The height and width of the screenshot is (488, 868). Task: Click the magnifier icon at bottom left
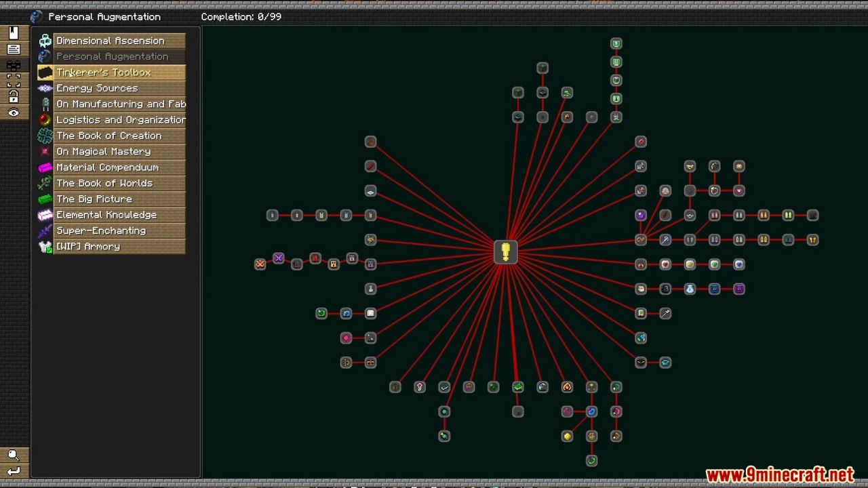pyautogui.click(x=14, y=455)
